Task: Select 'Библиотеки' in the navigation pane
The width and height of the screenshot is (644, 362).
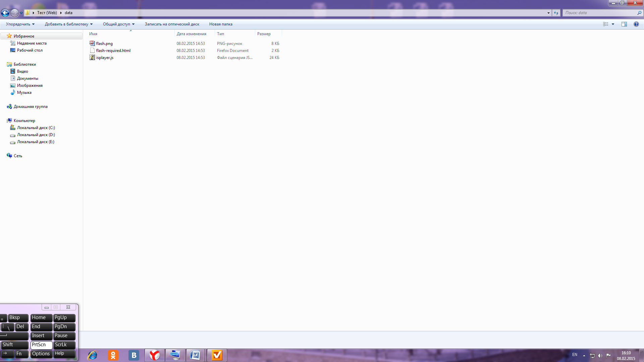Action: click(x=25, y=64)
